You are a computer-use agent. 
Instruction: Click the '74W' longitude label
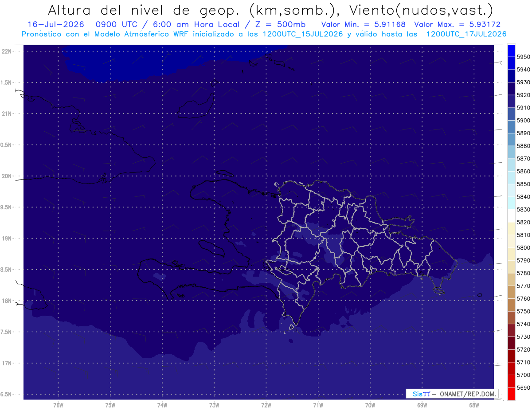coord(162,405)
